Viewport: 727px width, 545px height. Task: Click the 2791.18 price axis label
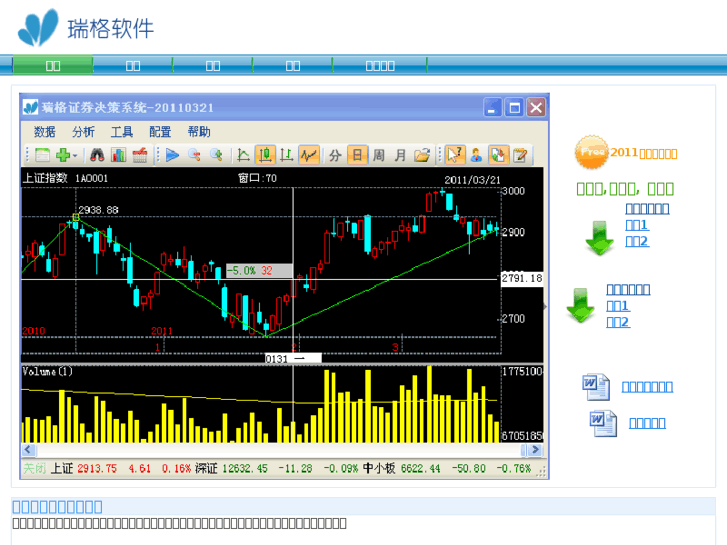(522, 278)
